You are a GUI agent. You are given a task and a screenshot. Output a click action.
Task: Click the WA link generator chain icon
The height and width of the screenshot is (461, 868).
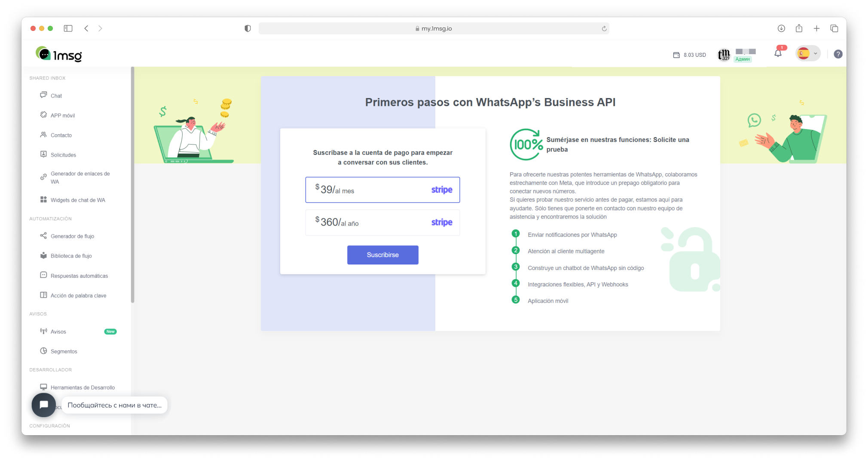43,177
